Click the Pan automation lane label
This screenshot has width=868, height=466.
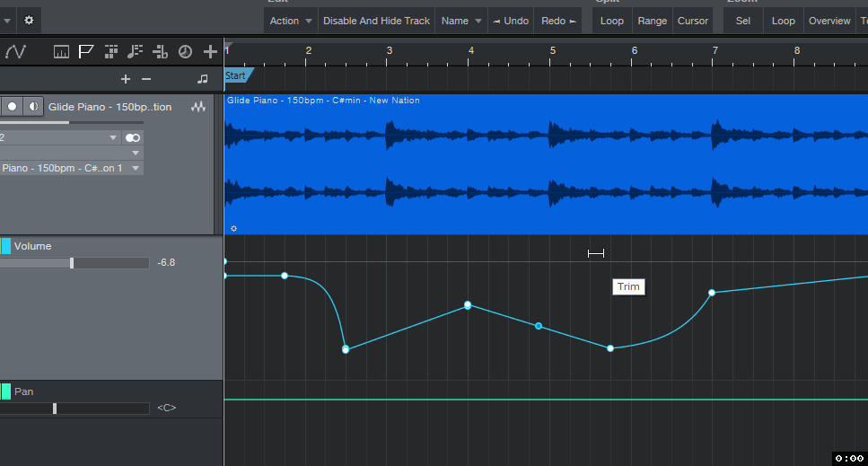24,391
